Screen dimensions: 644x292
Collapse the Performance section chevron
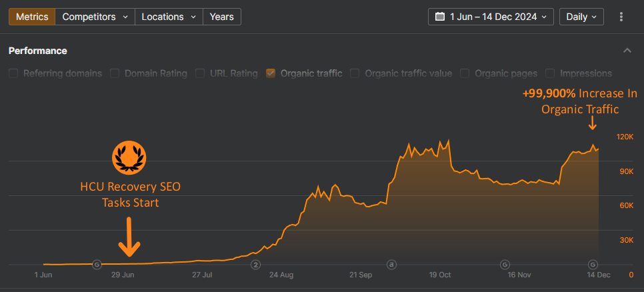click(x=627, y=51)
